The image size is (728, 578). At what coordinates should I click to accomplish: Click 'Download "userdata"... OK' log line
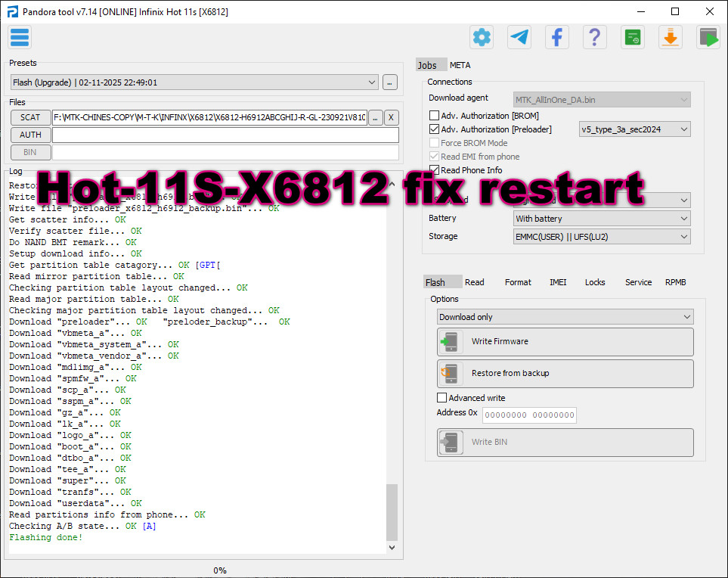75,503
